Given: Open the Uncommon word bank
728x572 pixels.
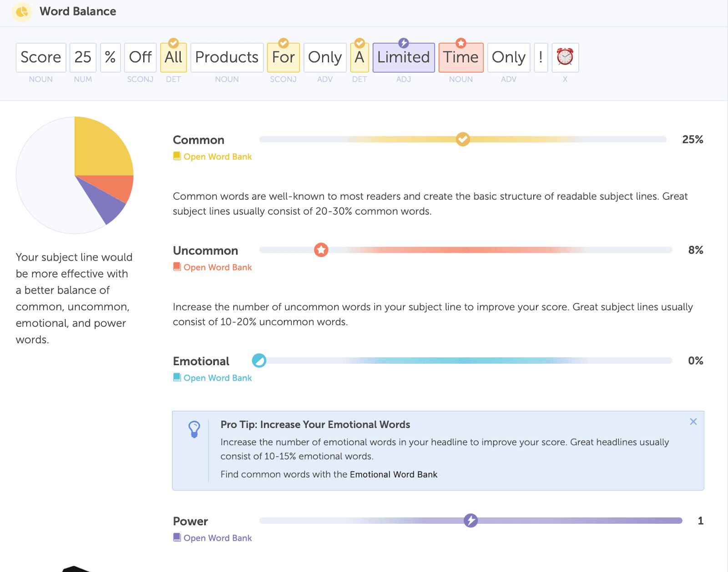Looking at the screenshot, I should click(x=217, y=267).
